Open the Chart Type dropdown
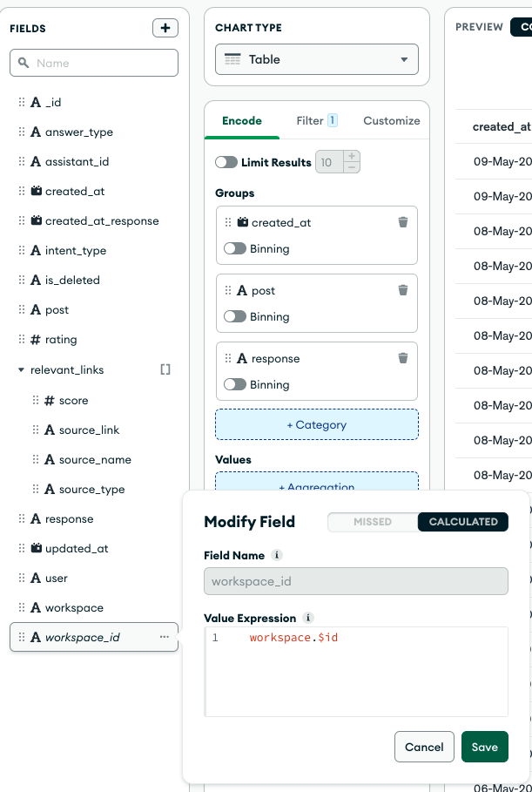 (x=317, y=59)
